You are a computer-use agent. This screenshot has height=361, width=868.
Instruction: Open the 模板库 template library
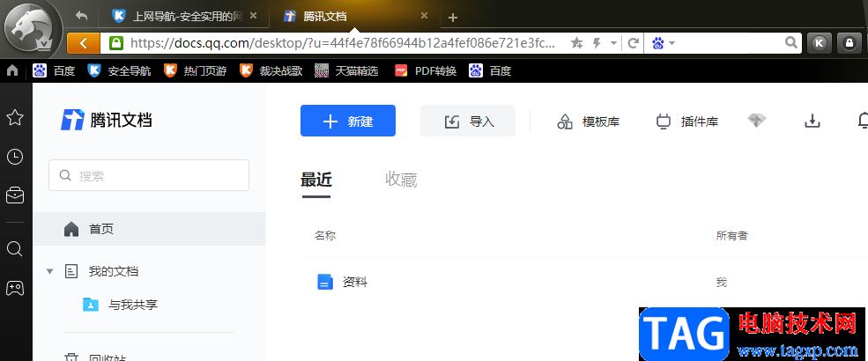tap(588, 122)
